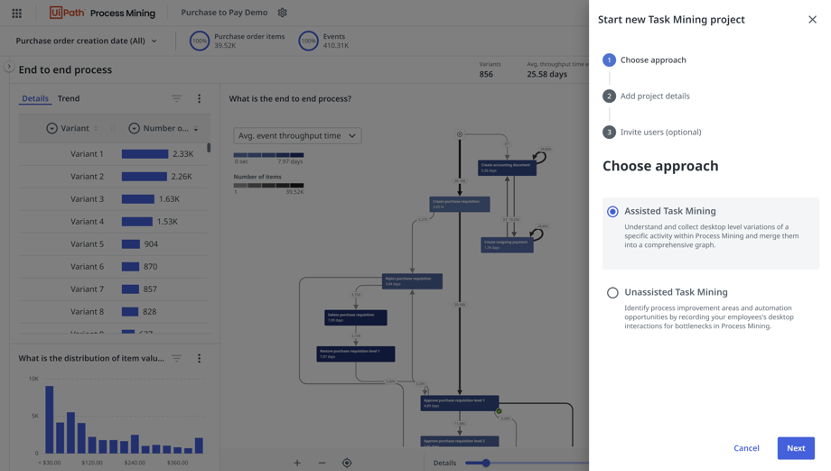Sort the Variant column with its arrows
This screenshot has height=471, width=831.
[x=96, y=128]
